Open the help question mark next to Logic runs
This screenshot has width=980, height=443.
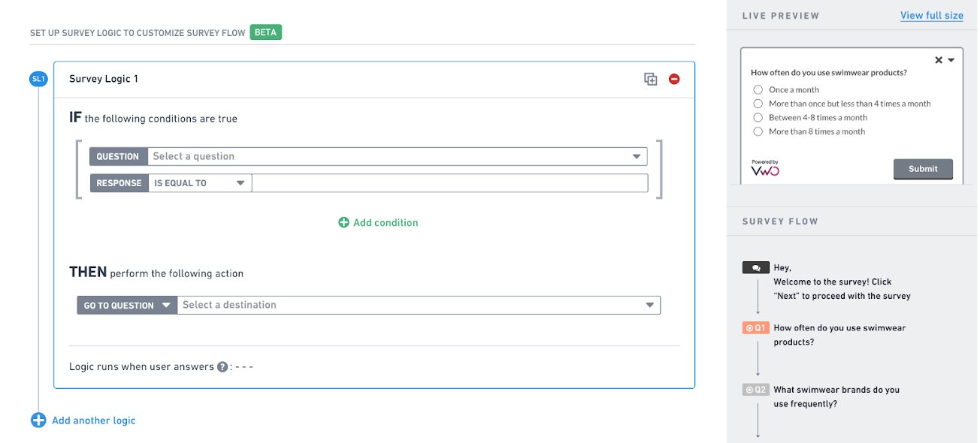(x=222, y=367)
